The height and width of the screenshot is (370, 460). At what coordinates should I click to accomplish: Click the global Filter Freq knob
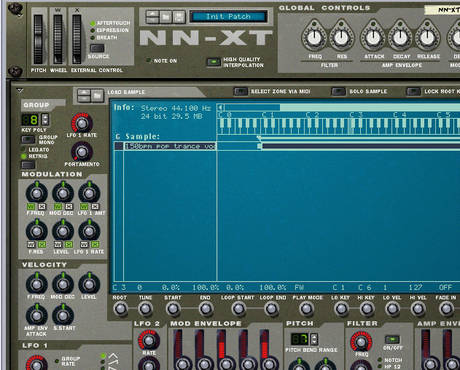(x=314, y=38)
